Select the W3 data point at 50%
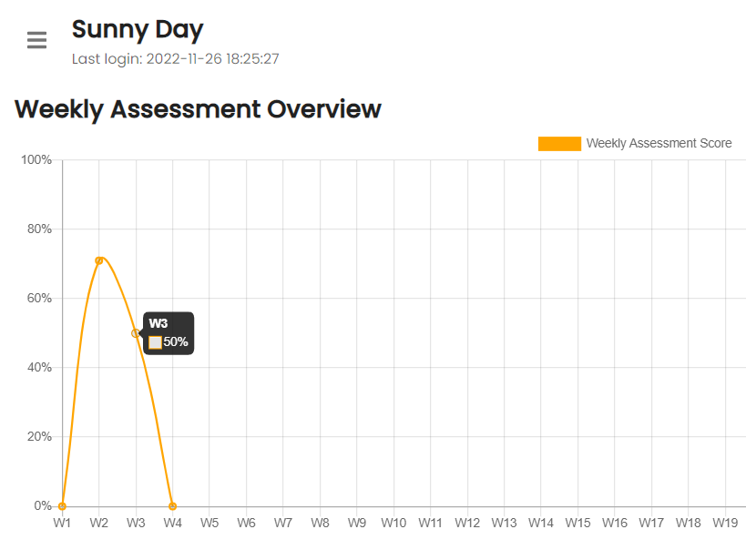The height and width of the screenshot is (560, 746). [x=136, y=334]
